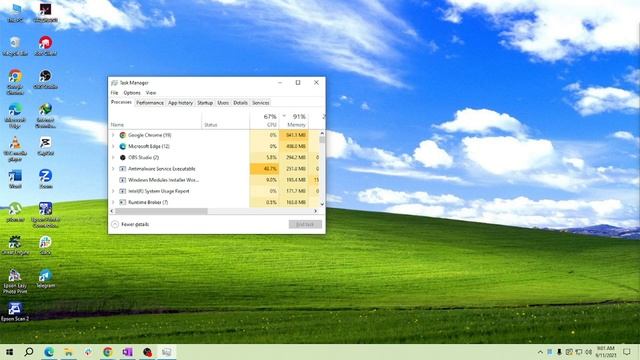Open OneNote from the taskbar

click(x=127, y=352)
